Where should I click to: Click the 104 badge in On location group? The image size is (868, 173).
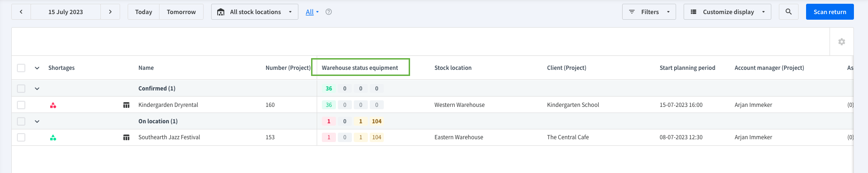(377, 121)
